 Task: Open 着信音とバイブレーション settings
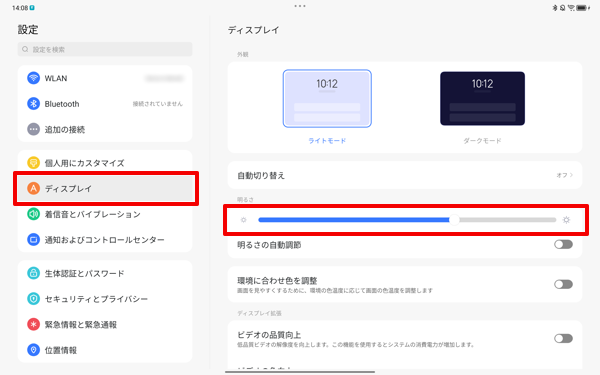coord(105,214)
